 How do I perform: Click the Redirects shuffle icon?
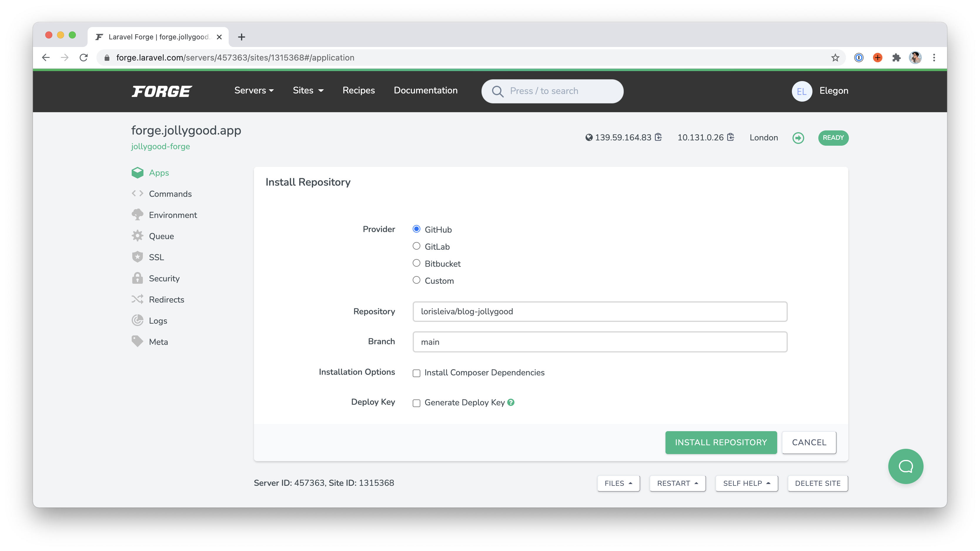click(x=137, y=299)
